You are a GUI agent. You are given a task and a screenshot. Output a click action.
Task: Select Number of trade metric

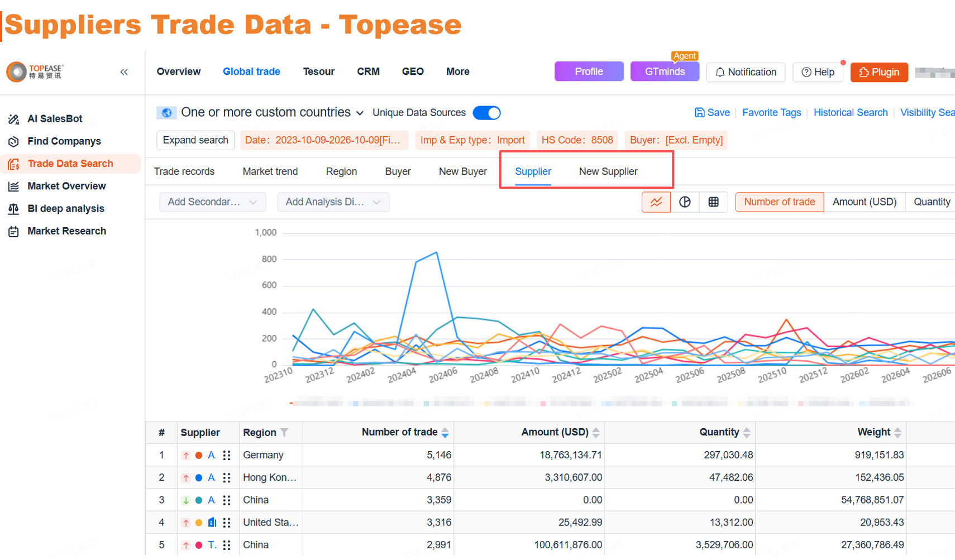(779, 202)
